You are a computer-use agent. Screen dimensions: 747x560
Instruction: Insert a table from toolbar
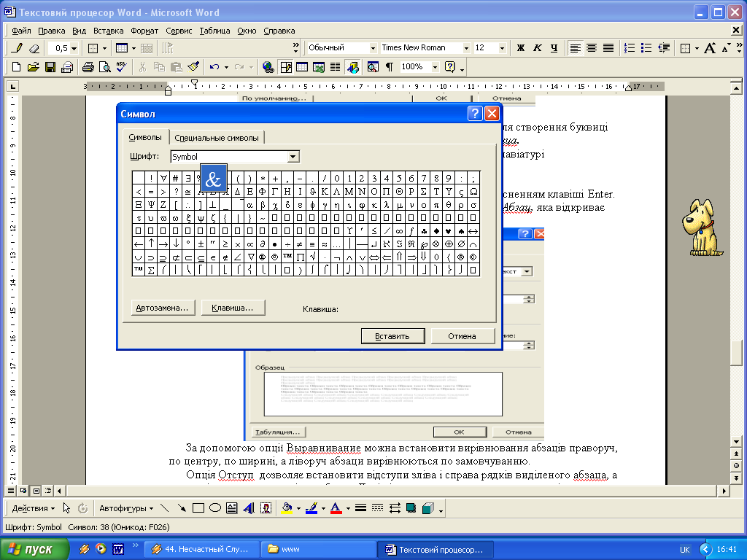302,67
